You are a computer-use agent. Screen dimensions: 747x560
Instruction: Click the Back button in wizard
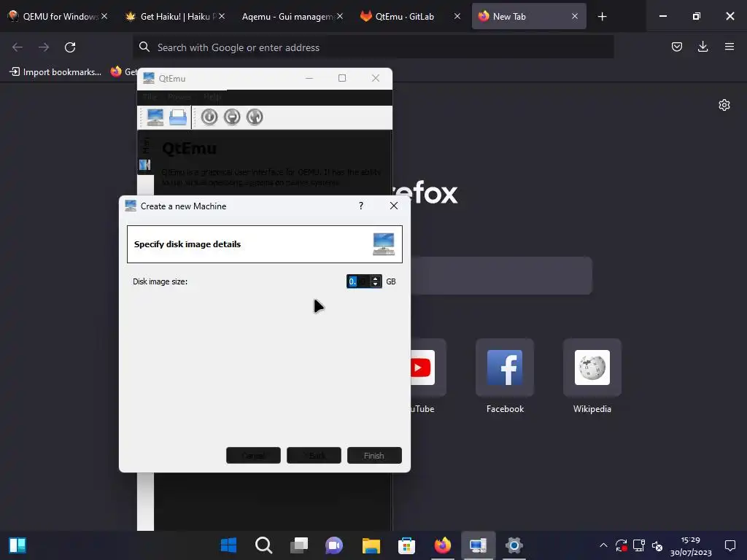(x=314, y=455)
